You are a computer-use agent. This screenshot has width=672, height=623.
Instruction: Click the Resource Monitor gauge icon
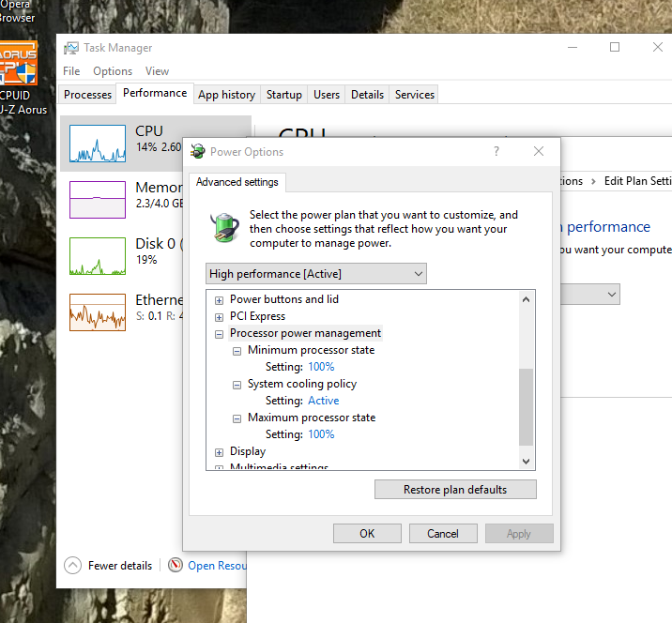(176, 565)
